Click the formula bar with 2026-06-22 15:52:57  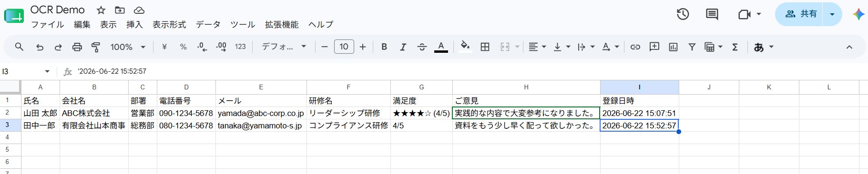470,71
